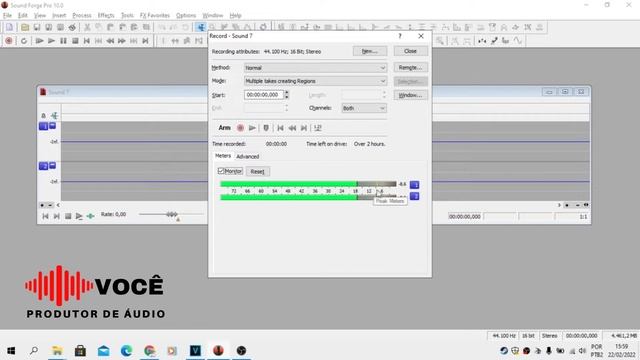Click the Play button in the main transport toolbar
The width and height of the screenshot is (640, 360).
(51, 41)
